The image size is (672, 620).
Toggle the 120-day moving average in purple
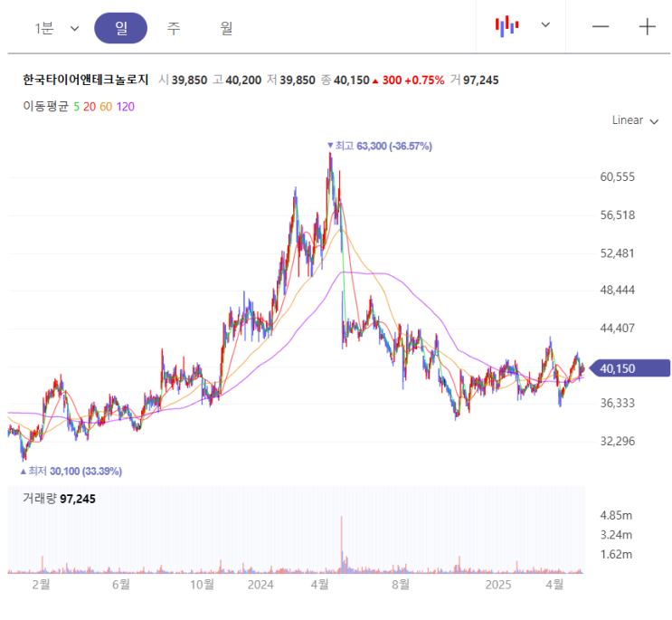pyautogui.click(x=125, y=107)
